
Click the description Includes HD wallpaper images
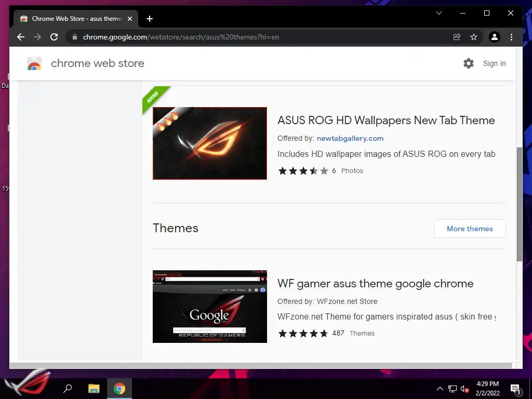pos(386,154)
